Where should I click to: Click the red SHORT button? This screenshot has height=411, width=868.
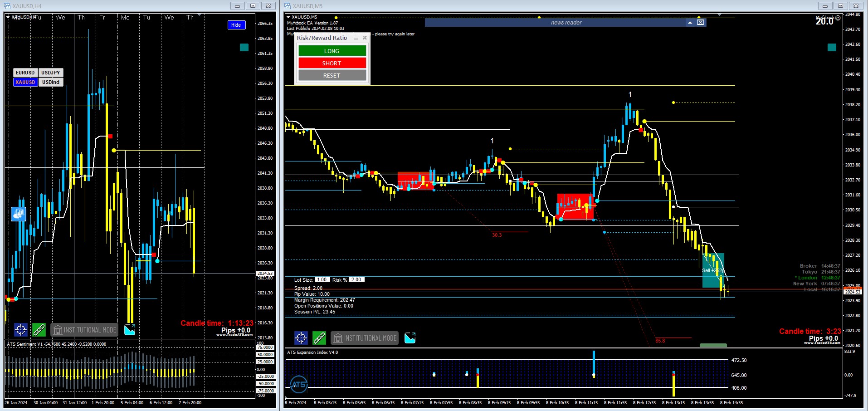(x=332, y=63)
